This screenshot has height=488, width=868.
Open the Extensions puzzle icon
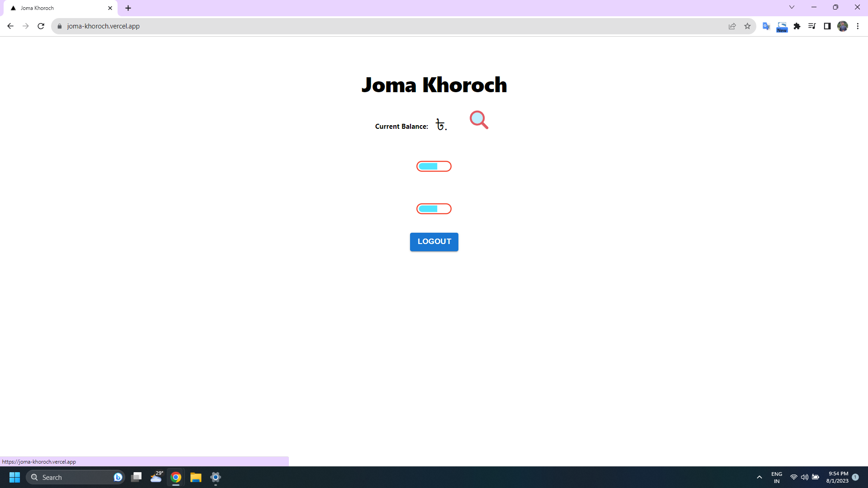(x=797, y=26)
